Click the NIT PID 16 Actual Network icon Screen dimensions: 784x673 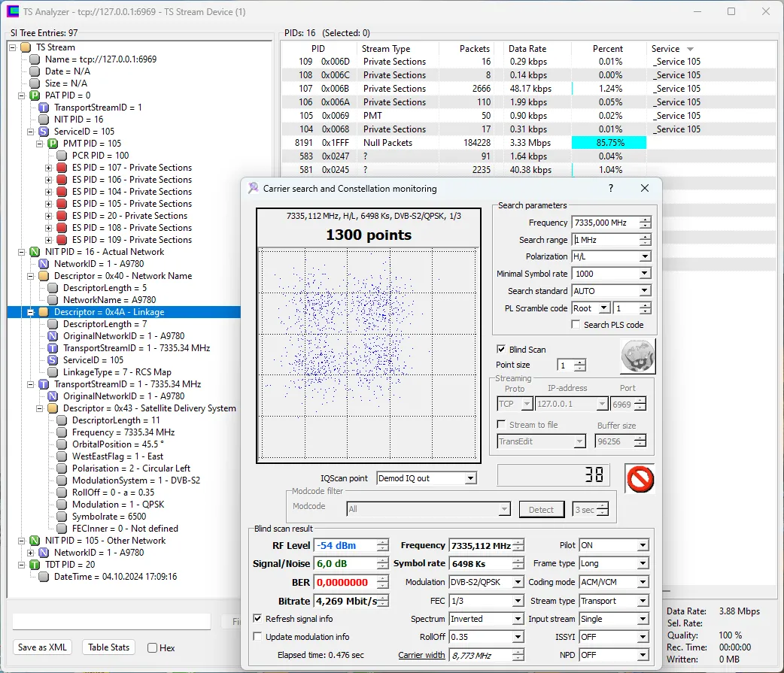(x=35, y=252)
